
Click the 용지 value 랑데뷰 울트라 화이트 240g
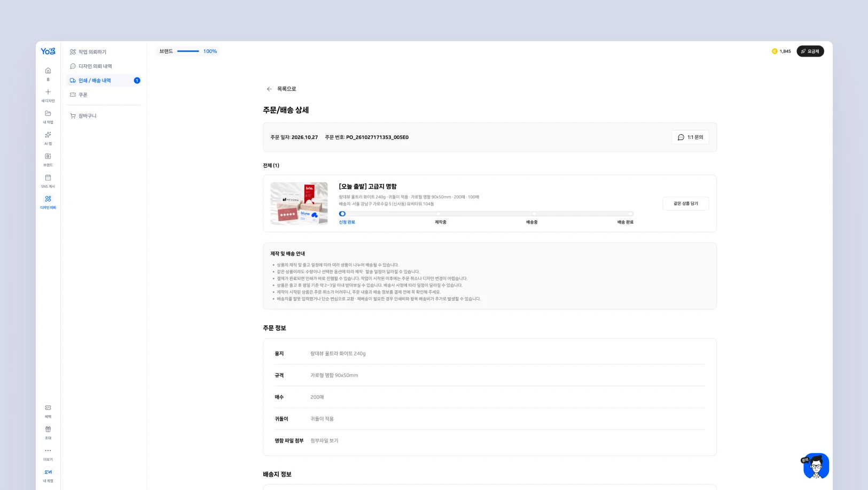pos(338,354)
